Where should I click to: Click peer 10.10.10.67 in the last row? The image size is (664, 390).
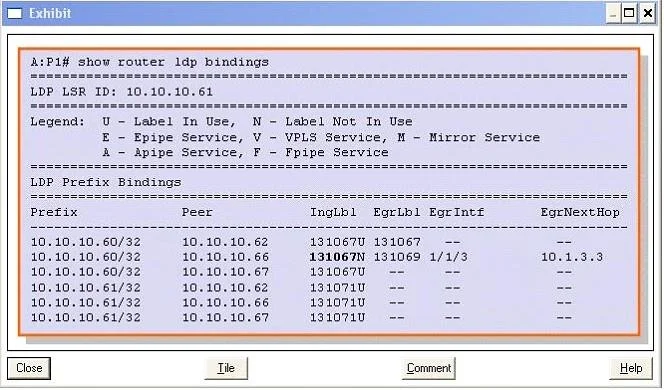(x=225, y=318)
